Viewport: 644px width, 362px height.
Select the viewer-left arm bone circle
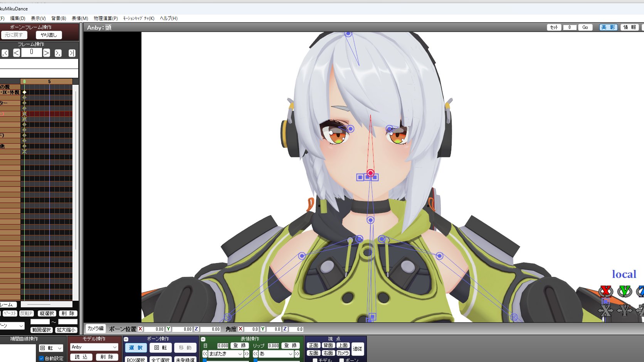tap(302, 256)
